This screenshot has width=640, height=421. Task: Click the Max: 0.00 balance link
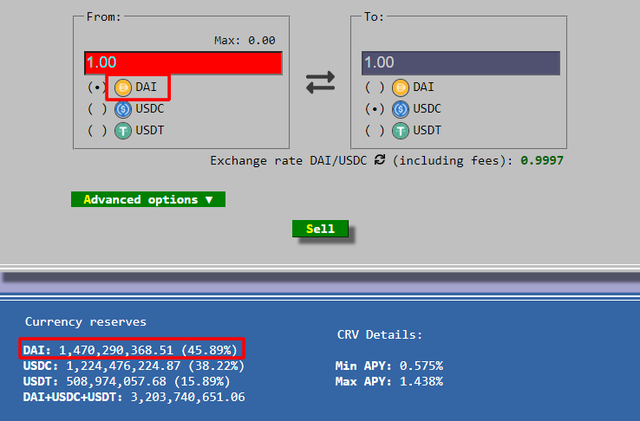point(245,40)
